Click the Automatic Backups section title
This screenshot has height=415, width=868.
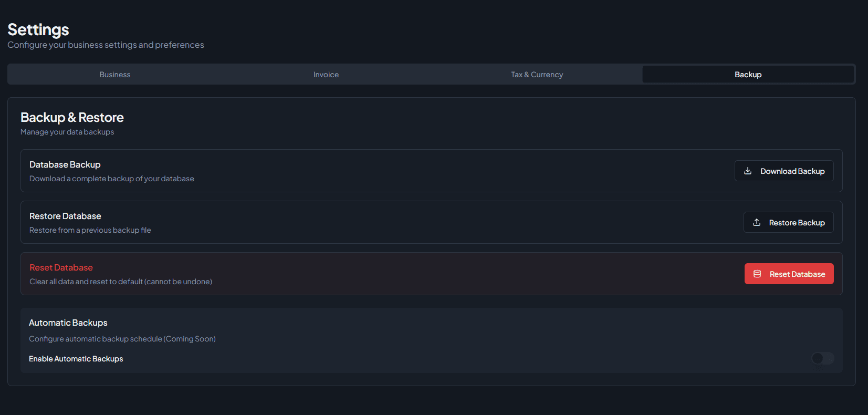coord(68,323)
